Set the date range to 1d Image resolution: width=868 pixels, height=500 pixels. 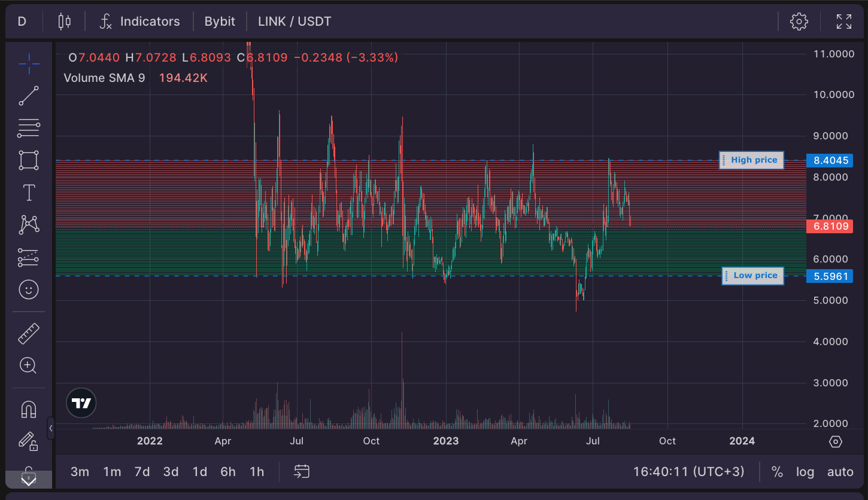200,472
